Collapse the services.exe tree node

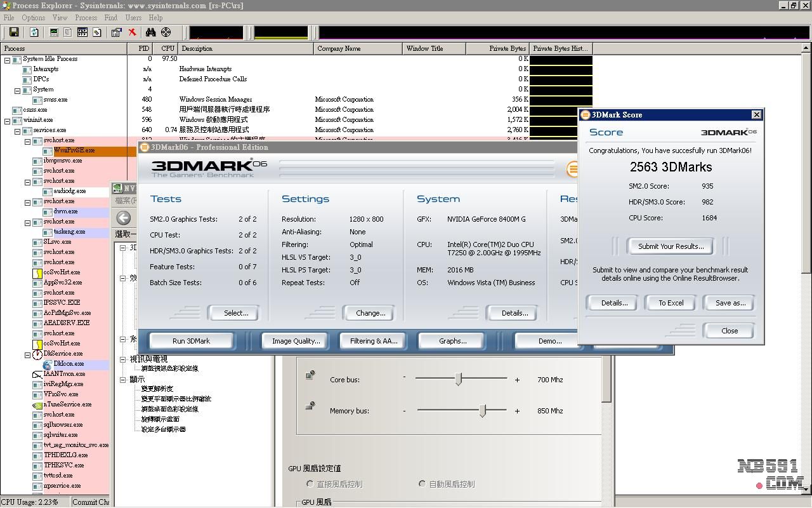18,130
